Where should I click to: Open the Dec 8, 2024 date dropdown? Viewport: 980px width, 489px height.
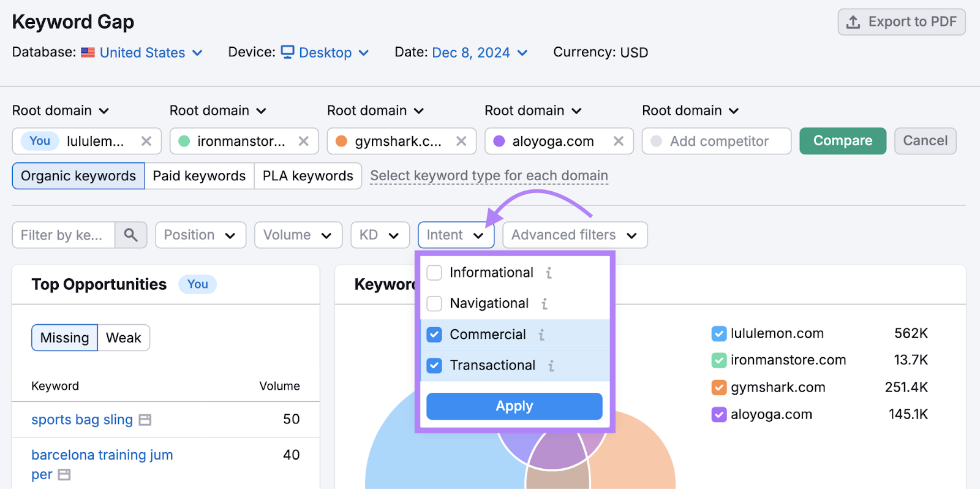click(x=480, y=53)
